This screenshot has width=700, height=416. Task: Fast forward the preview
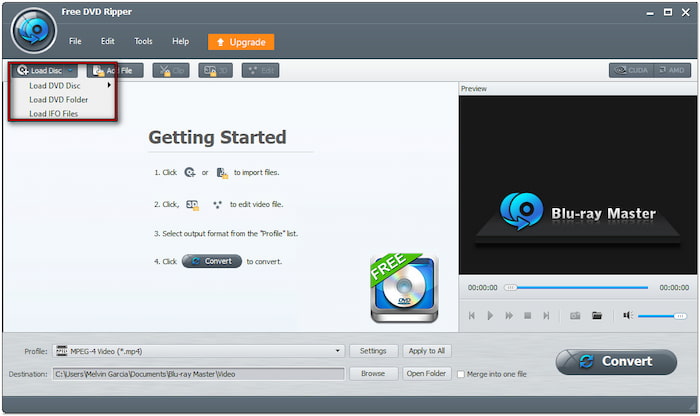pos(509,316)
